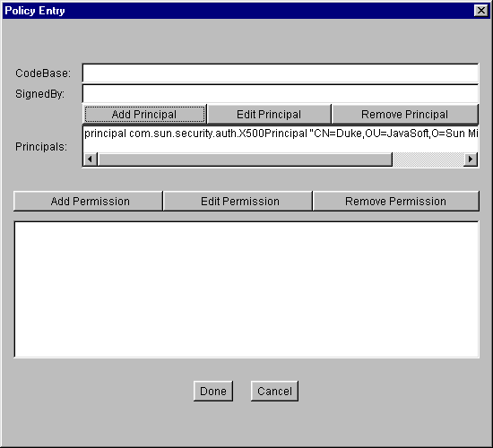Click the CodeBase input field
The width and height of the screenshot is (493, 448).
tap(281, 73)
